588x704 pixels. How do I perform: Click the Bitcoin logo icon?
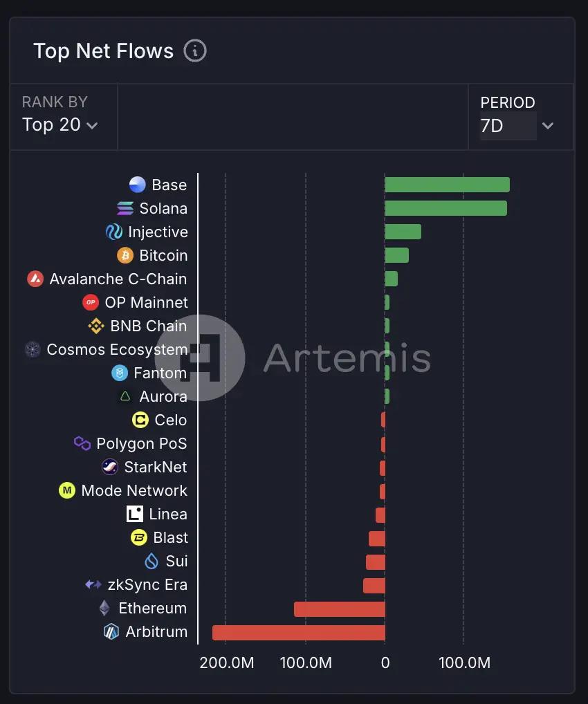125,255
